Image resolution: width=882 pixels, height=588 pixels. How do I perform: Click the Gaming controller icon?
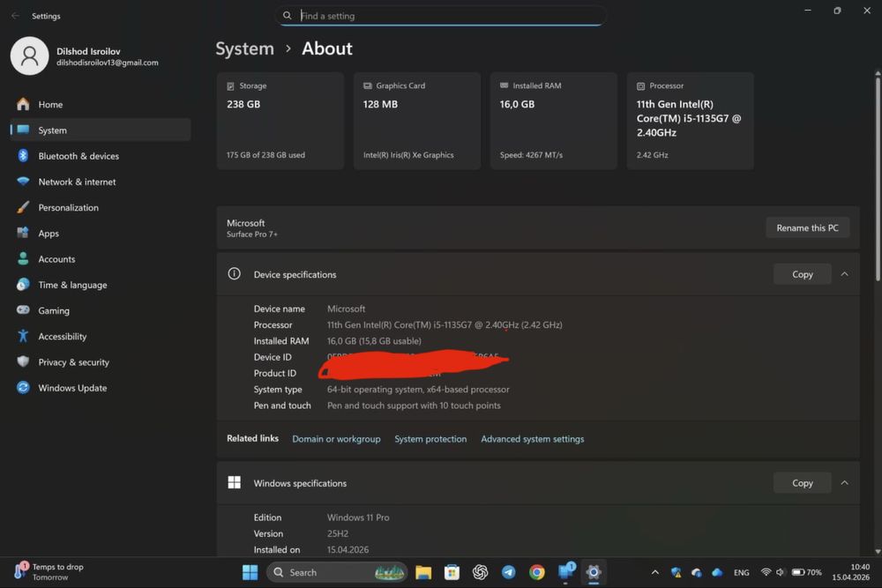point(23,310)
